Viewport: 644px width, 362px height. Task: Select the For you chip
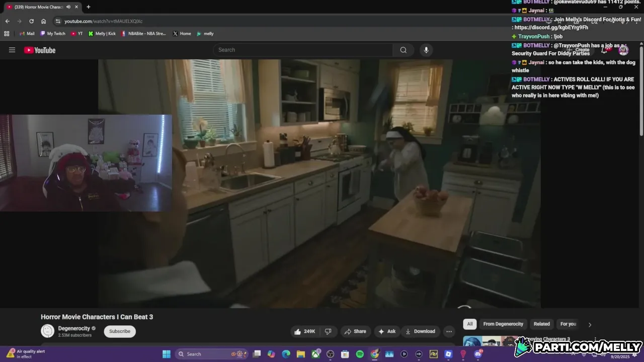coord(568,324)
